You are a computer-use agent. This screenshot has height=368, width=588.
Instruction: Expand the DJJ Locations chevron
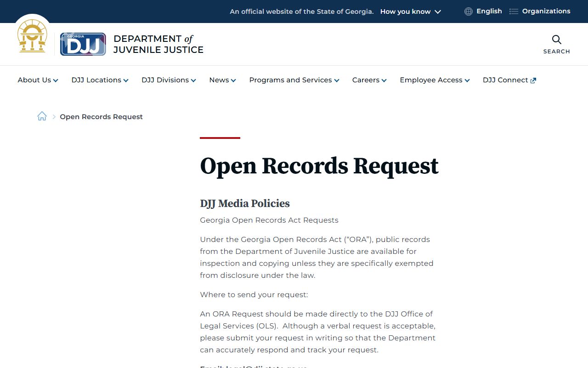tap(126, 80)
